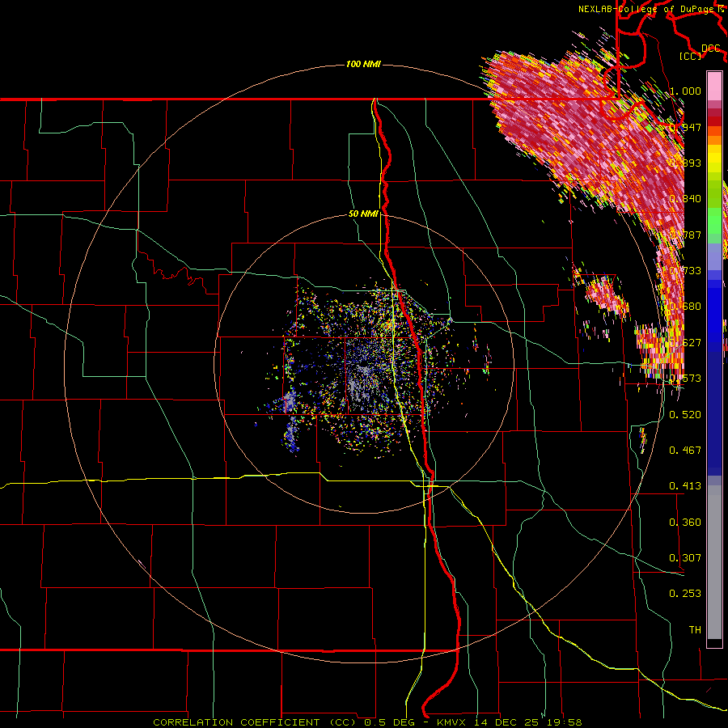Click the 0.413 color scale value
Screen dimensions: 728x728
click(685, 485)
